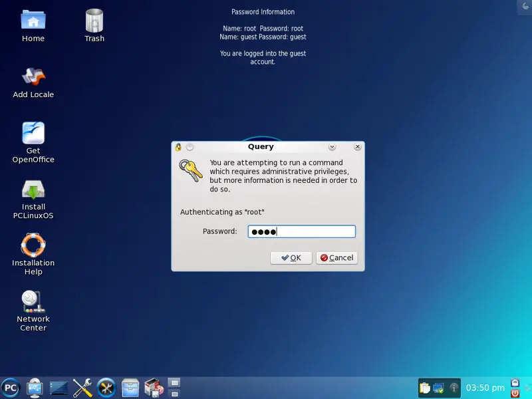Shade the Query window with the down arrow
The image size is (532, 399).
(x=332, y=147)
